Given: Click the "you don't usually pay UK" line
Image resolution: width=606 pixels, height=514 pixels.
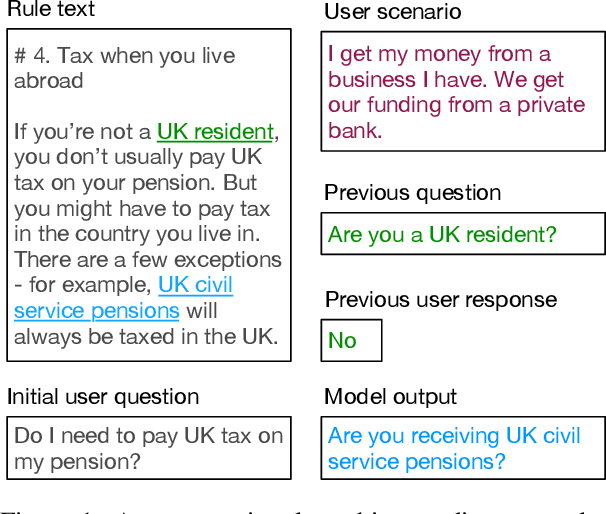Looking at the screenshot, I should 136,158.
